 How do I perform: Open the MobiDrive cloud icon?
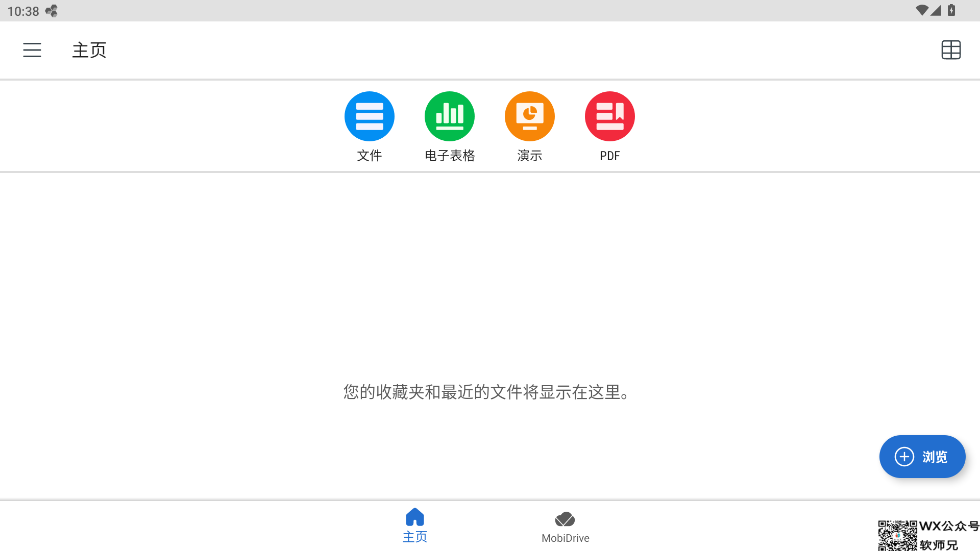point(565,519)
